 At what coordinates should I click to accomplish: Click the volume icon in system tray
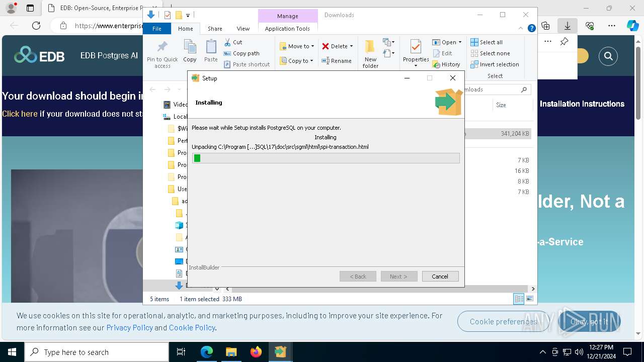tap(579, 352)
